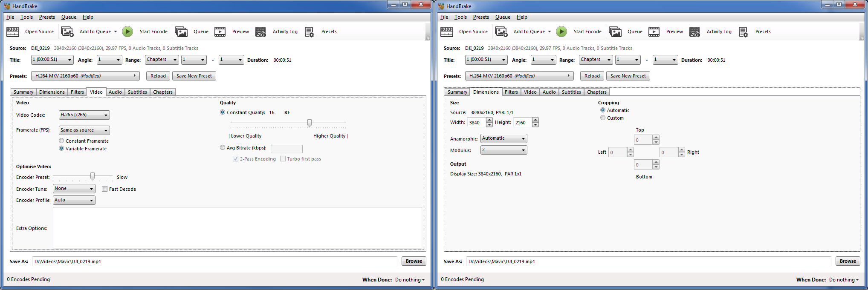Image resolution: width=868 pixels, height=290 pixels.
Task: Open Video Codec H.265 dropdown
Action: [x=84, y=115]
